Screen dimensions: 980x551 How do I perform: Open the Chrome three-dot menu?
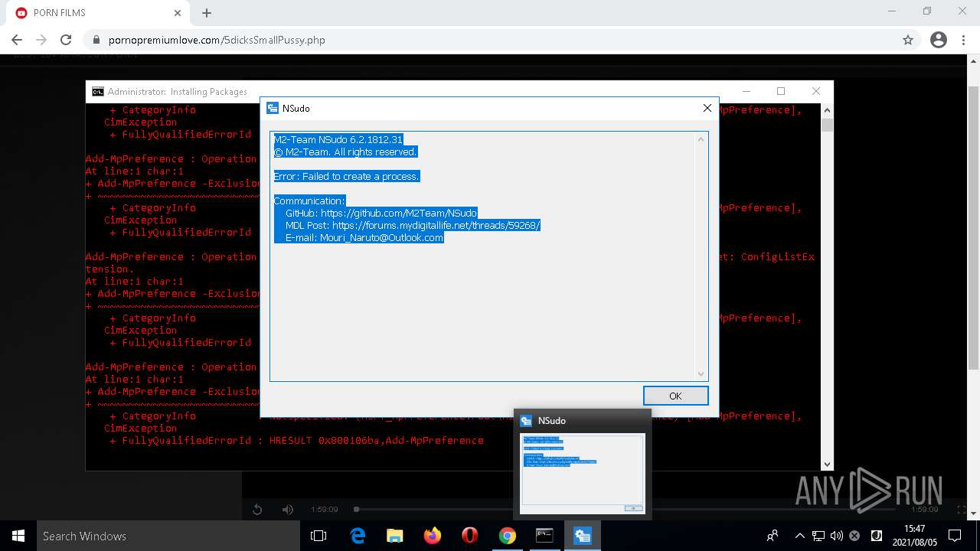pos(965,40)
